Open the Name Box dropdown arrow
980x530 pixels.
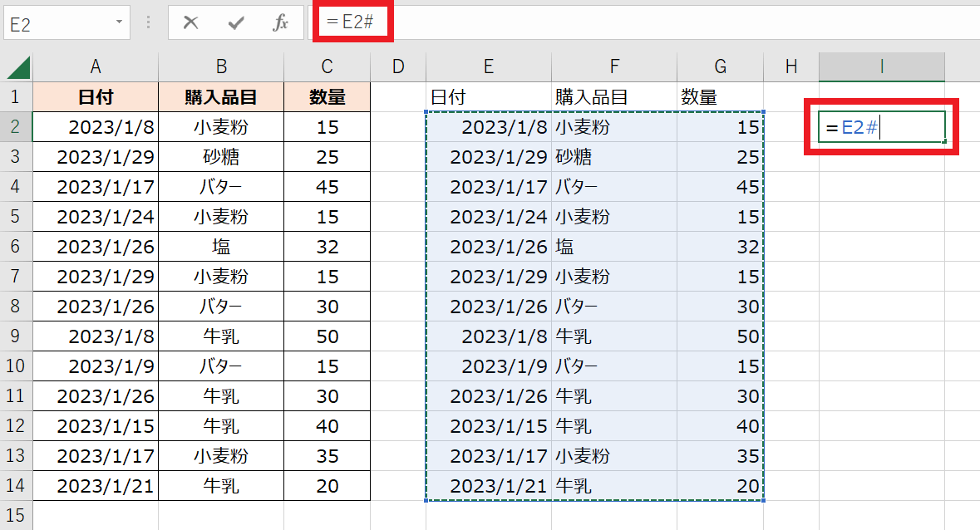click(121, 23)
